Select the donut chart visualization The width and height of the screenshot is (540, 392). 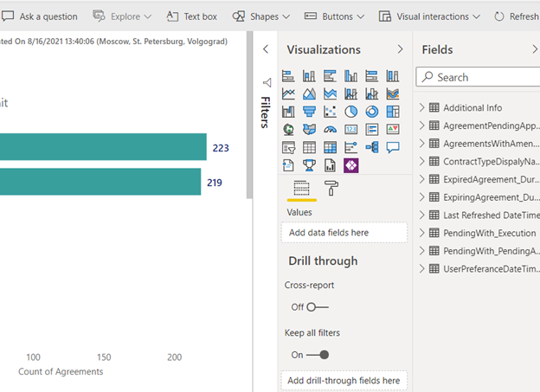click(x=372, y=112)
